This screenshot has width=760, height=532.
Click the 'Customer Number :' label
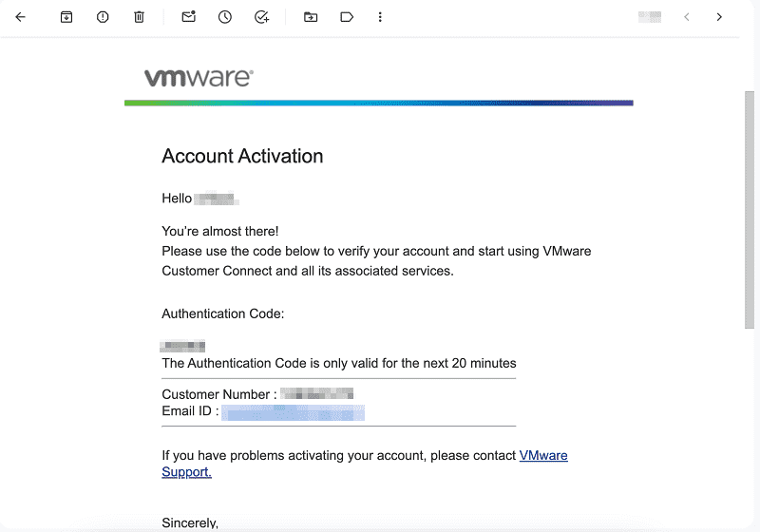pos(219,394)
